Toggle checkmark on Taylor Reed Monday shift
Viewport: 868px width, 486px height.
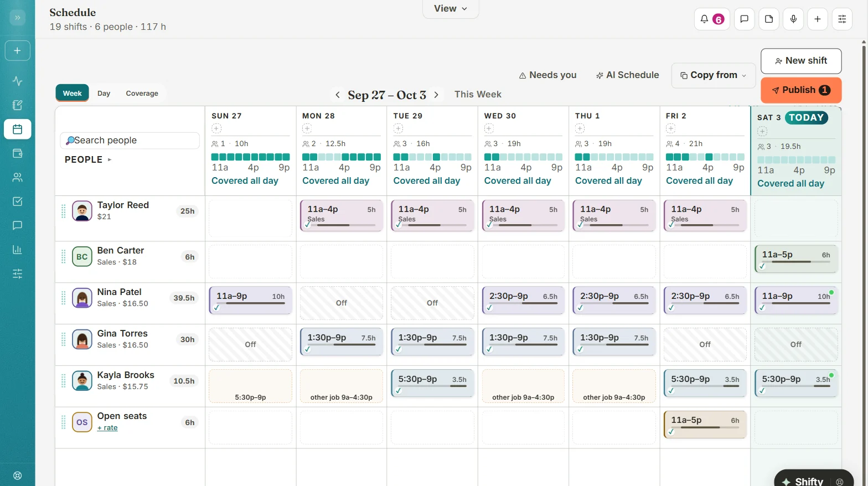(307, 225)
